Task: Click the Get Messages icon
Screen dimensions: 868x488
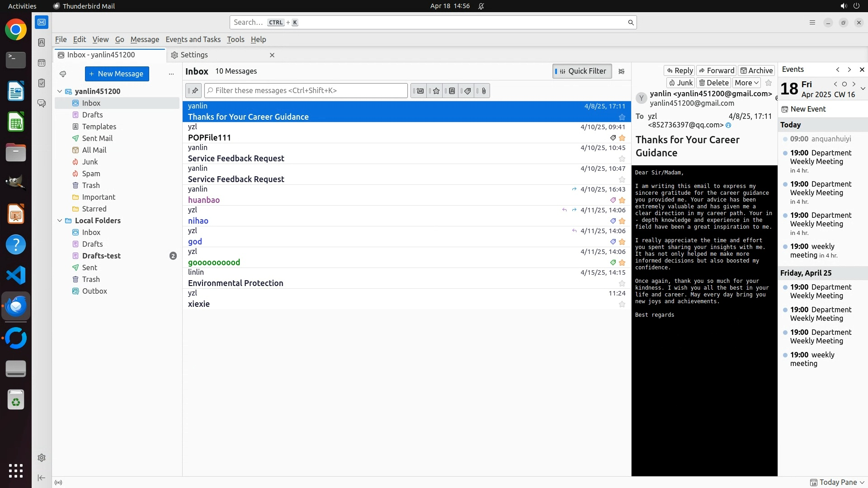Action: point(63,74)
